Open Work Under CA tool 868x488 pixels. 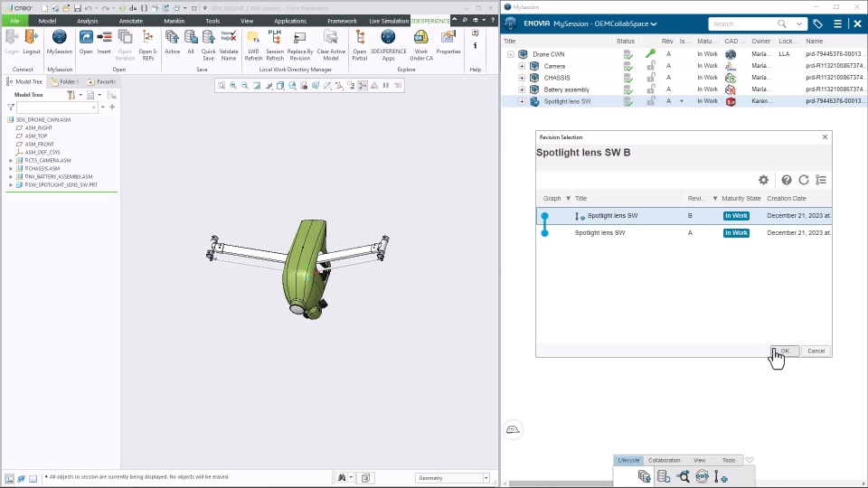click(x=421, y=45)
